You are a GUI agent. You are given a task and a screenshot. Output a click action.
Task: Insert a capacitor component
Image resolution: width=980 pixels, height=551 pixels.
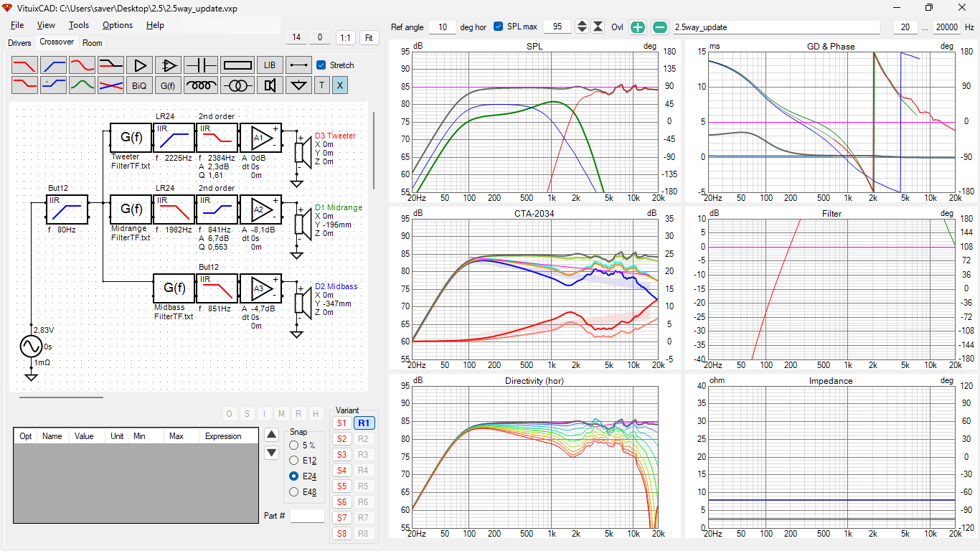pyautogui.click(x=201, y=65)
